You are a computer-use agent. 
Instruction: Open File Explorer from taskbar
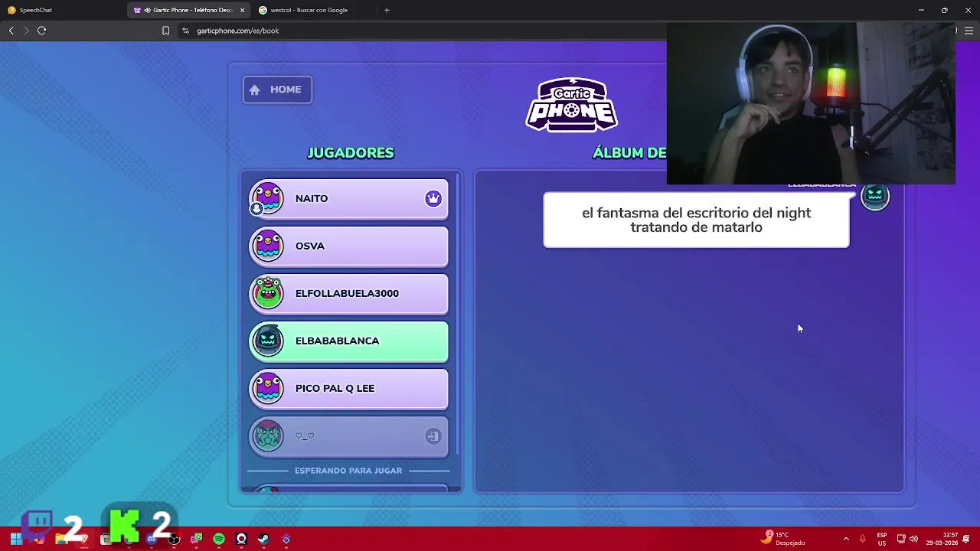point(60,540)
